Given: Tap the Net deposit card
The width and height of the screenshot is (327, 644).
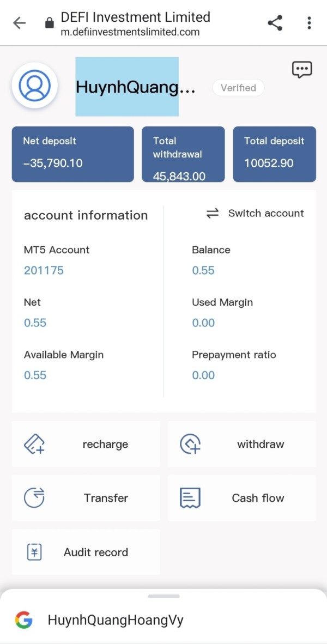Looking at the screenshot, I should [72, 154].
